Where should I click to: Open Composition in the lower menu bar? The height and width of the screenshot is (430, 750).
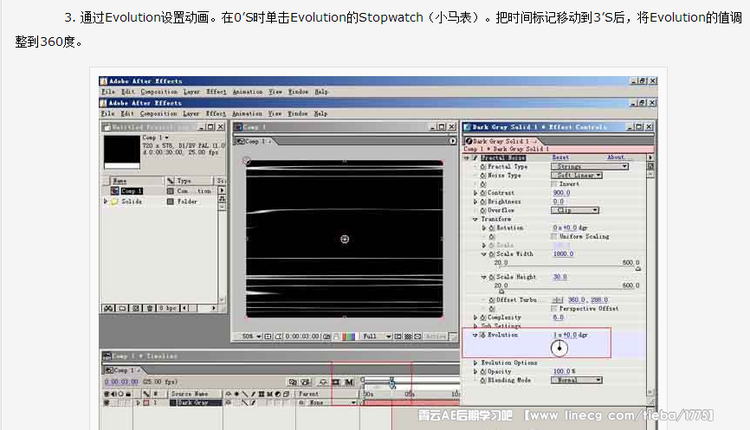click(x=158, y=114)
